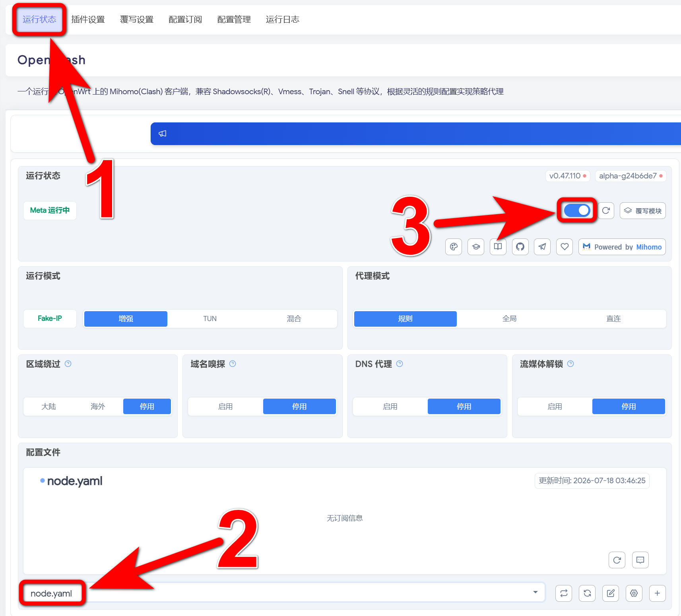Click the restart icon beside the toggle

pos(606,211)
